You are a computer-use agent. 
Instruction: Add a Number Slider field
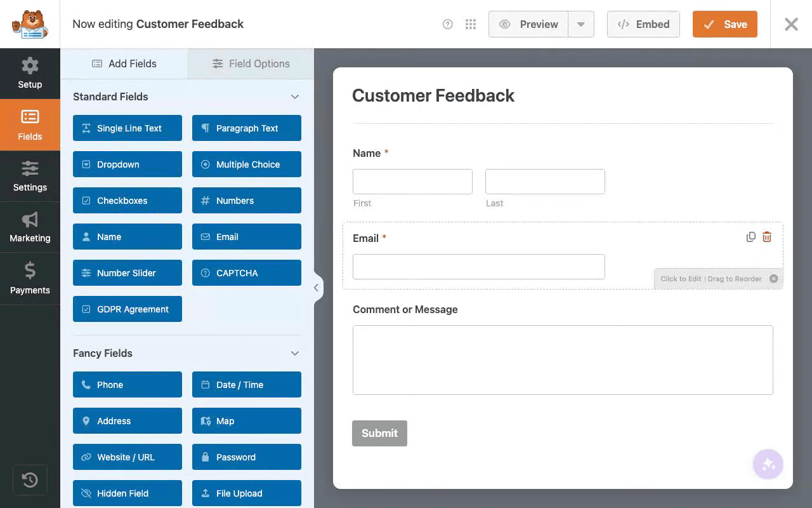tap(128, 273)
